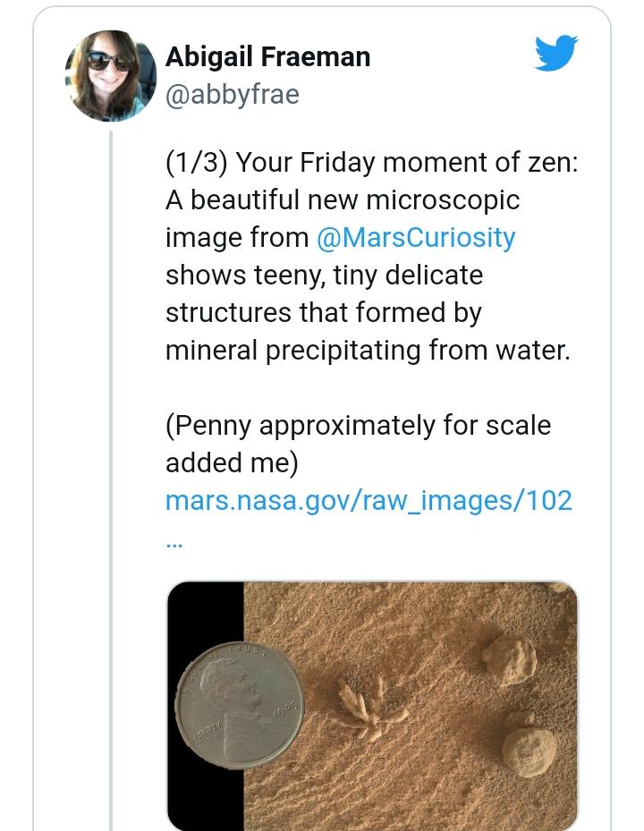Visit the @abbyfrae handle

coord(233,94)
